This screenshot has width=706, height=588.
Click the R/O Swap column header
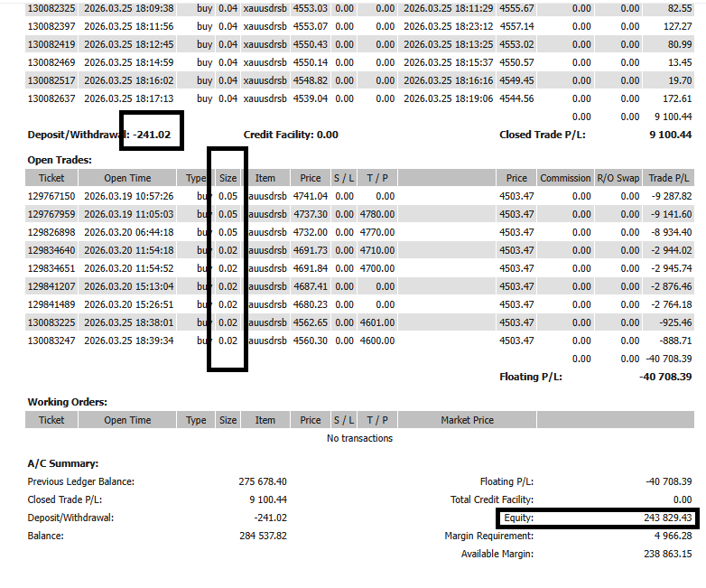point(618,178)
